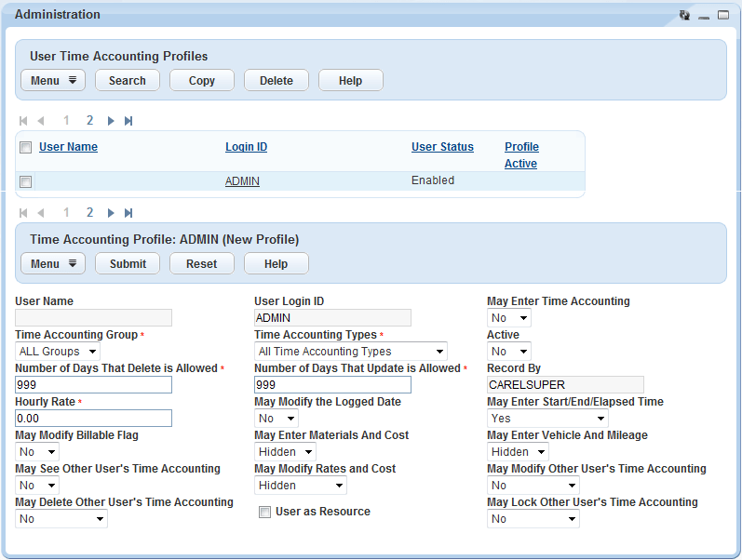Click into the Hourly Rate field

(94, 419)
